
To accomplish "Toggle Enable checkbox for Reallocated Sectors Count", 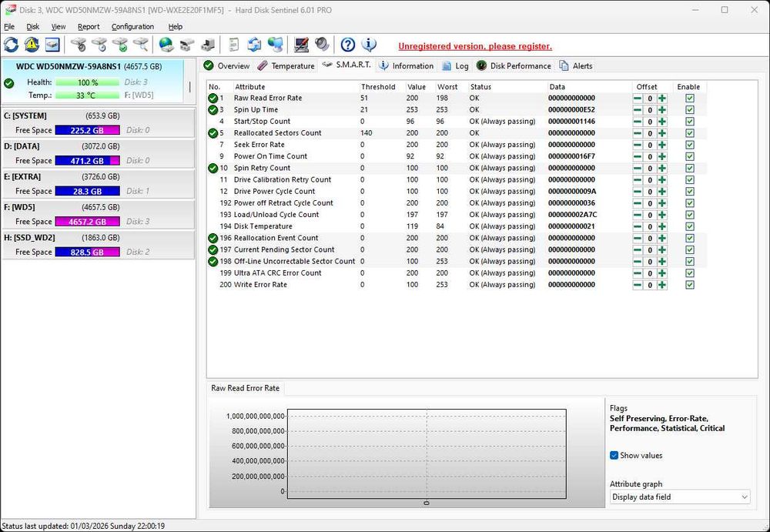I will click(689, 133).
